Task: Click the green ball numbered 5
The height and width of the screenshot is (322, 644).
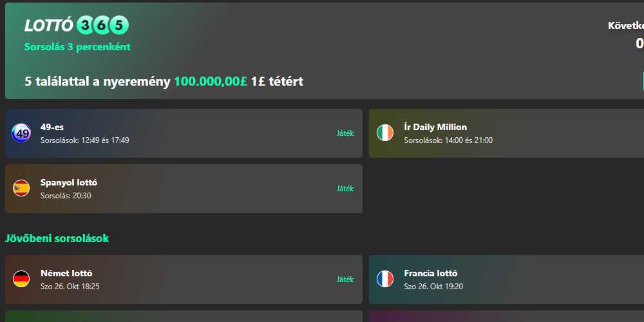Action: pyautogui.click(x=119, y=26)
